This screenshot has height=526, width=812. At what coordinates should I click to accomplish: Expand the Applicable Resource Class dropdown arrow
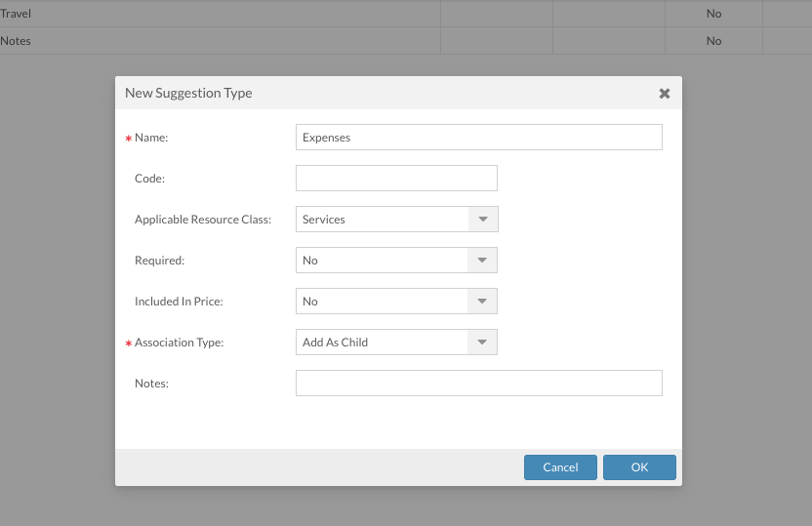click(483, 220)
